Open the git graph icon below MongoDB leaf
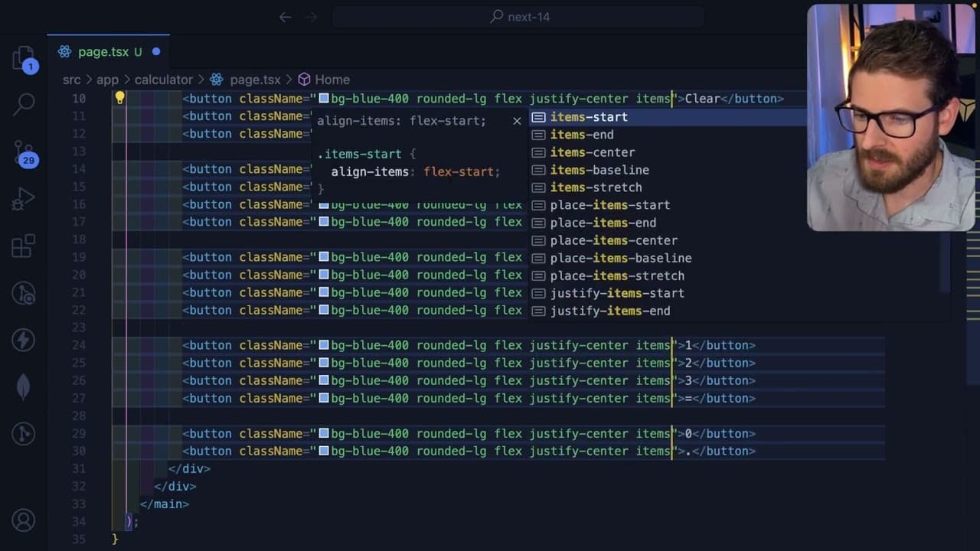980x551 pixels. (x=24, y=434)
